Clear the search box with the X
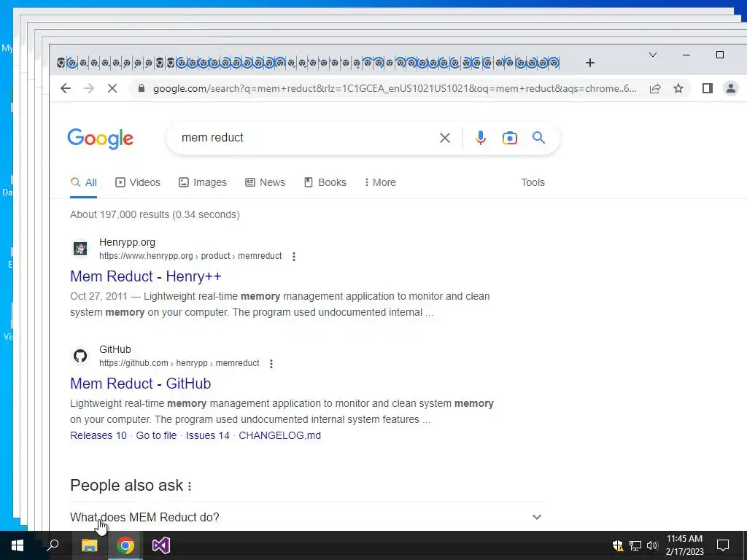 click(x=445, y=138)
